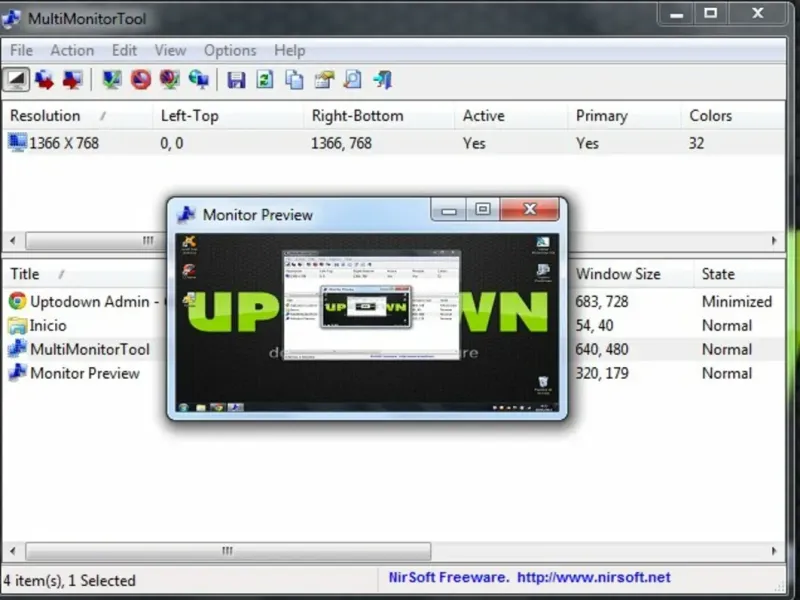Image resolution: width=800 pixels, height=600 pixels.
Task: Click Move Window To Primary Monitor icon
Action: tap(72, 80)
